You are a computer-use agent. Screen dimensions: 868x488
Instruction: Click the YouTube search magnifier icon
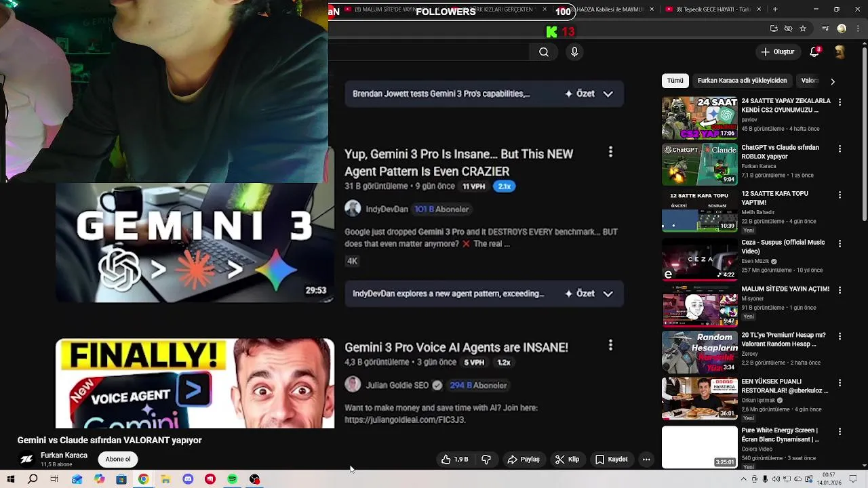pyautogui.click(x=544, y=52)
